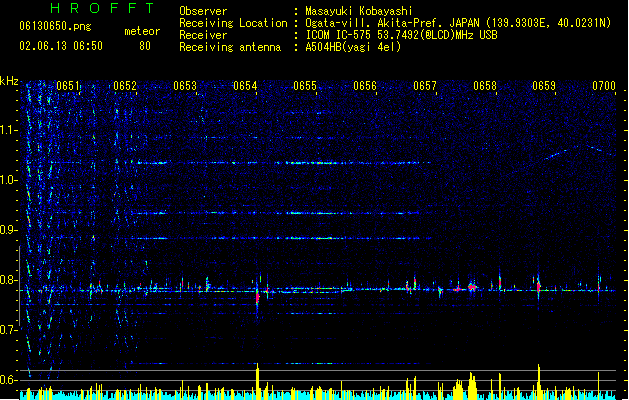Click the 0653 time marker
This screenshot has width=629, height=400.
pos(185,86)
